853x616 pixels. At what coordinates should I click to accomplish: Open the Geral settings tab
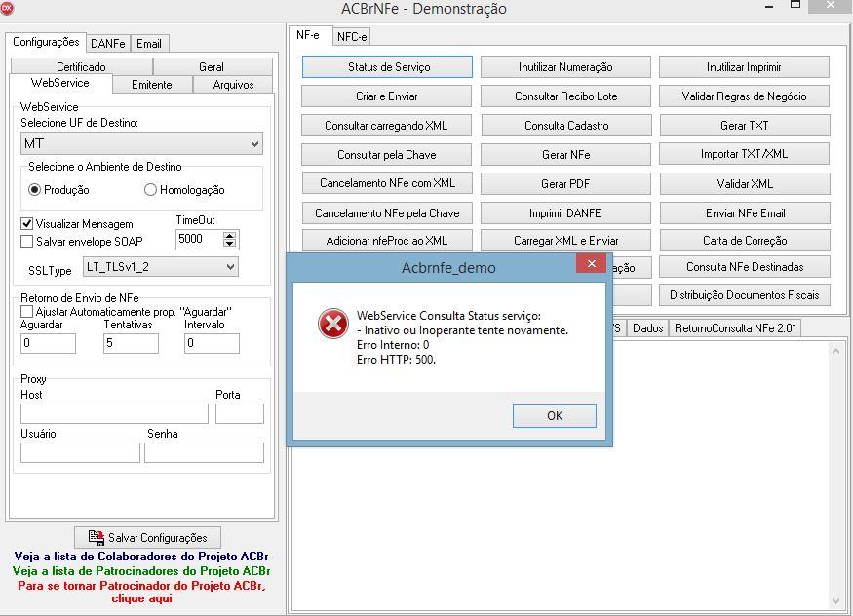point(212,66)
